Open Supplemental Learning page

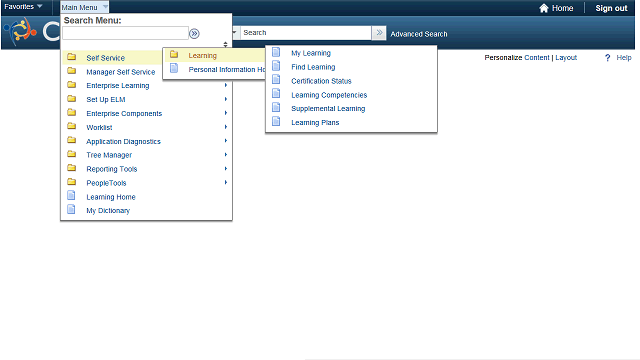328,109
